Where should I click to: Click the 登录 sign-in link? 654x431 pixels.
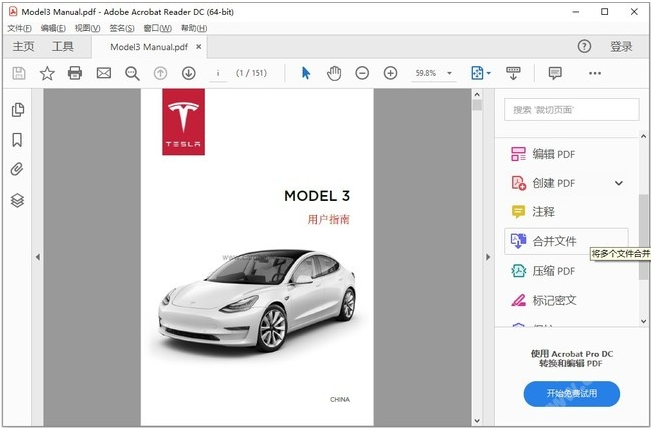[x=621, y=46]
